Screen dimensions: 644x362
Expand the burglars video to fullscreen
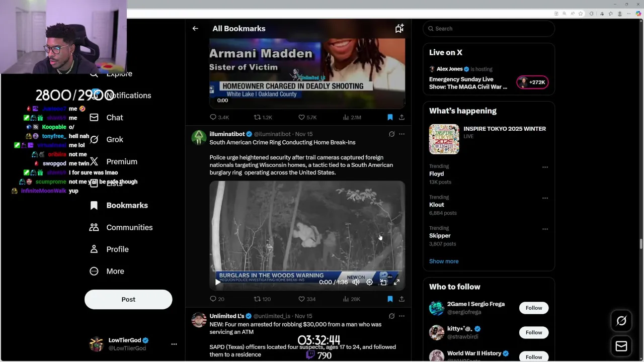click(x=396, y=282)
